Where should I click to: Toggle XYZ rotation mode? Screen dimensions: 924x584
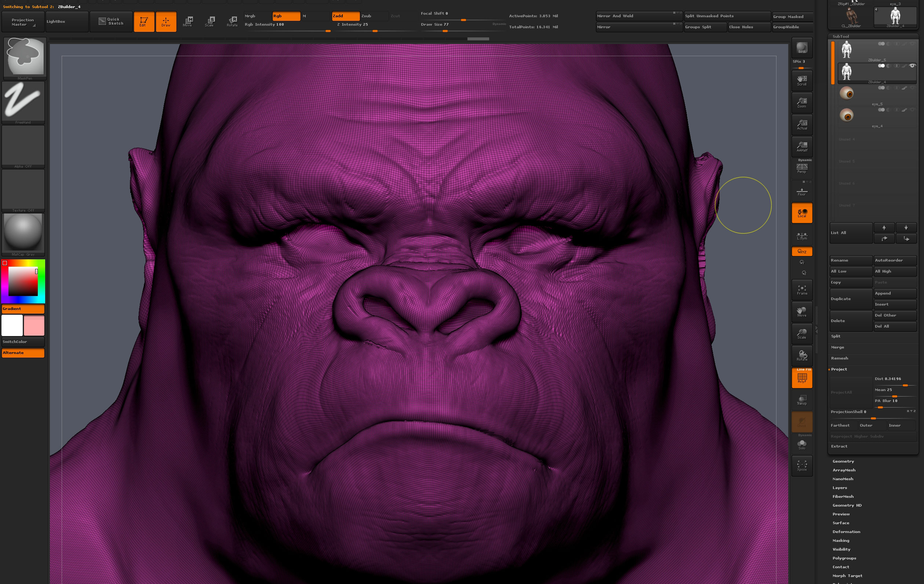(802, 251)
